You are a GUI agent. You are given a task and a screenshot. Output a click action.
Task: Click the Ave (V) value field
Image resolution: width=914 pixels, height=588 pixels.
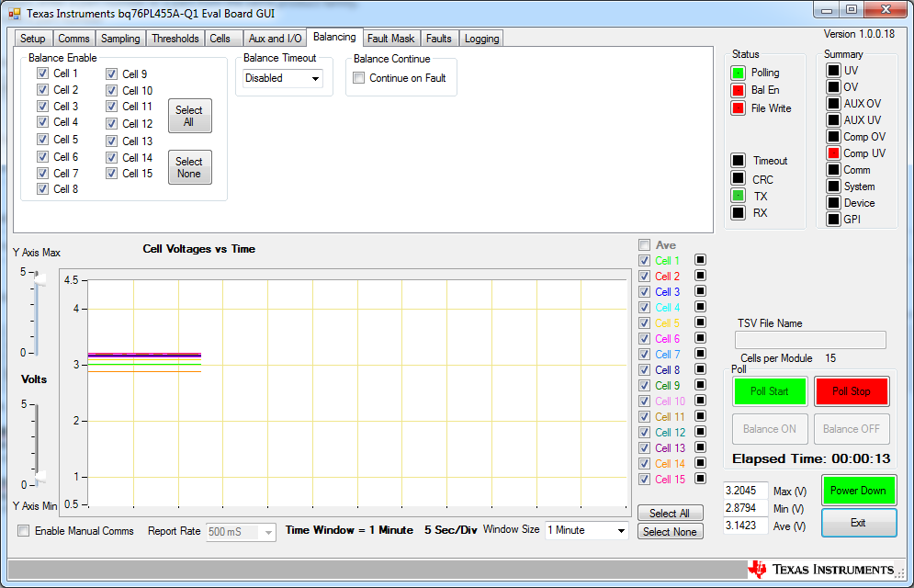745,526
